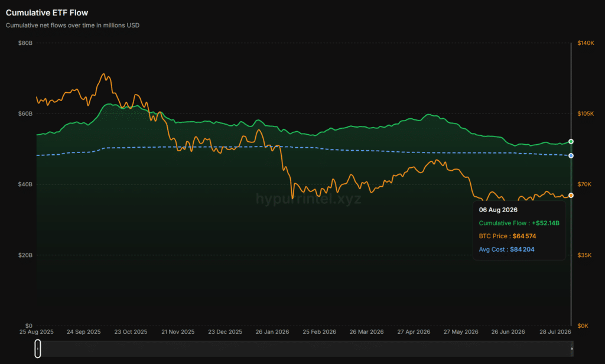The width and height of the screenshot is (605, 364).
Task: Click the '$140K' right axis label
Action: 586,43
